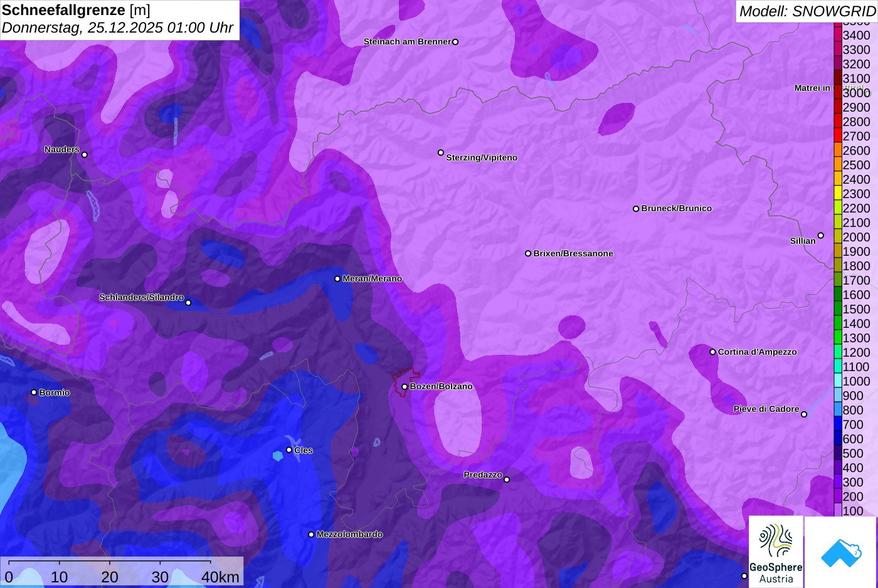The height and width of the screenshot is (588, 878).
Task: Click the 2900 legend value
Action: [x=857, y=107]
